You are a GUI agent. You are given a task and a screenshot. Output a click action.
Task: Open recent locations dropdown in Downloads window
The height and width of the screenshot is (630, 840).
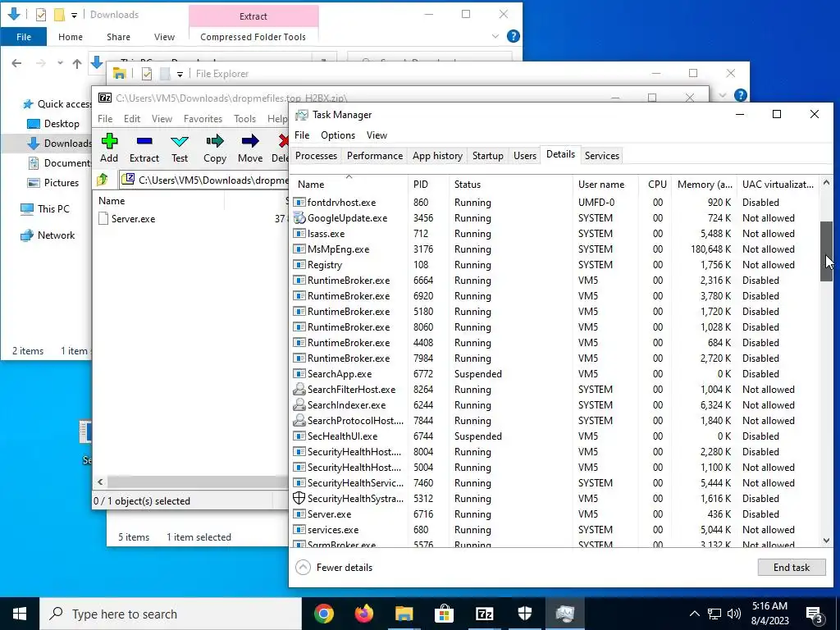point(60,63)
